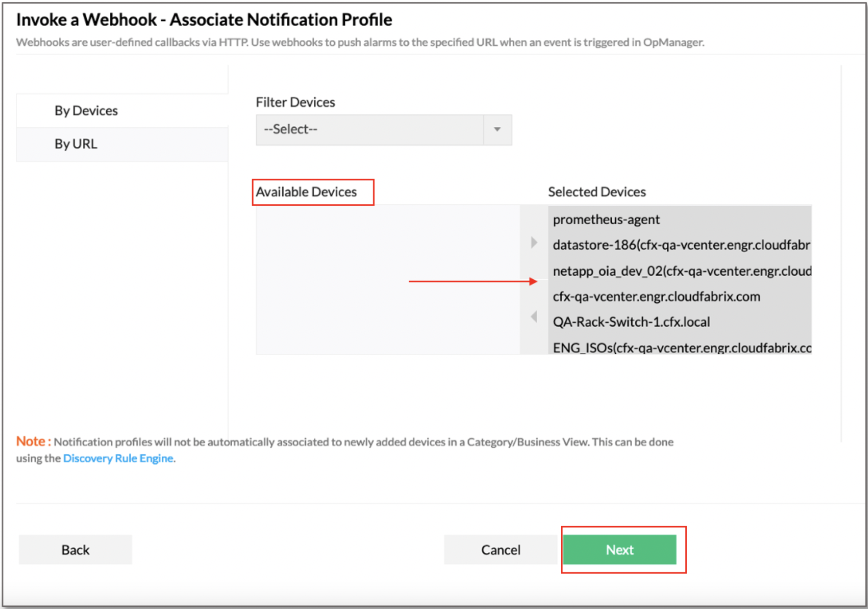
Task: Select the QA-Rack-Switch-1.cfx.local device
Action: point(631,322)
